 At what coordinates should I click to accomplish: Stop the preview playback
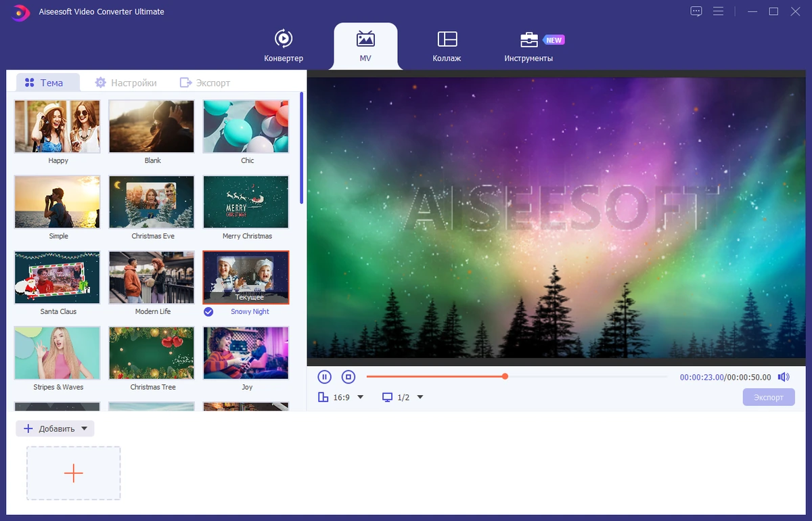[348, 377]
